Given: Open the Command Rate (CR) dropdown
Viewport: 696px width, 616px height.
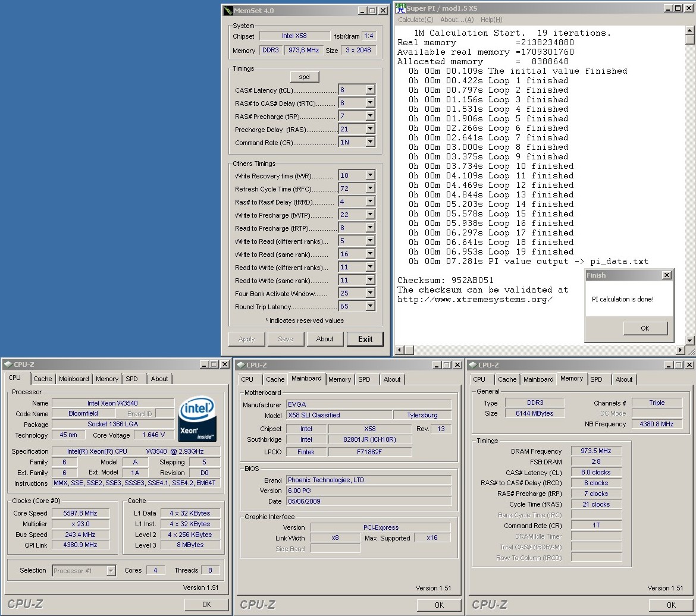Looking at the screenshot, I should point(370,142).
